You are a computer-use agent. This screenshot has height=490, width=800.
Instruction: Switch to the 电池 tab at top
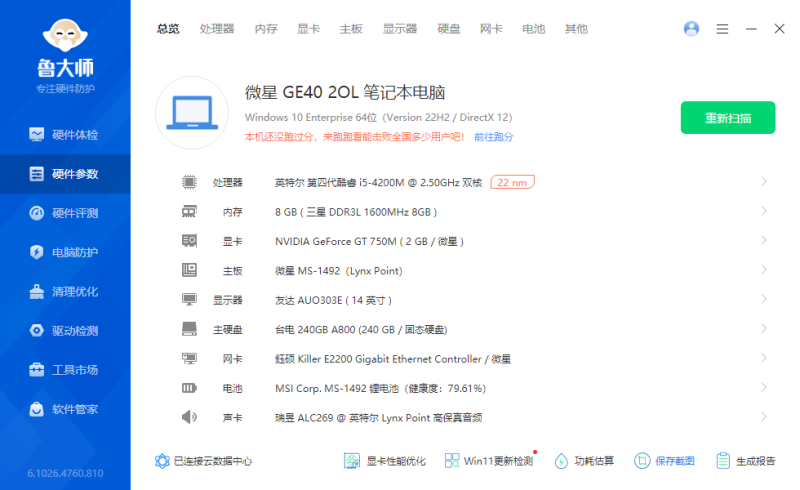[x=534, y=29]
